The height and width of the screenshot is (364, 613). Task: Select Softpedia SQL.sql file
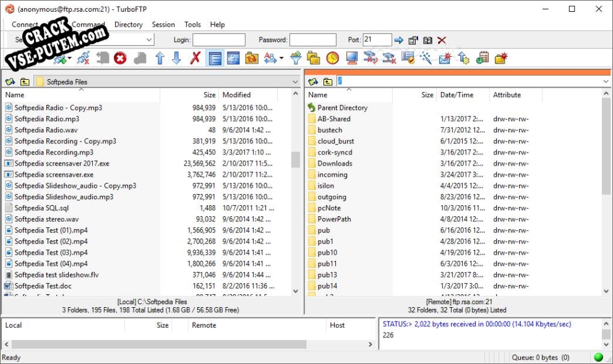pos(41,208)
